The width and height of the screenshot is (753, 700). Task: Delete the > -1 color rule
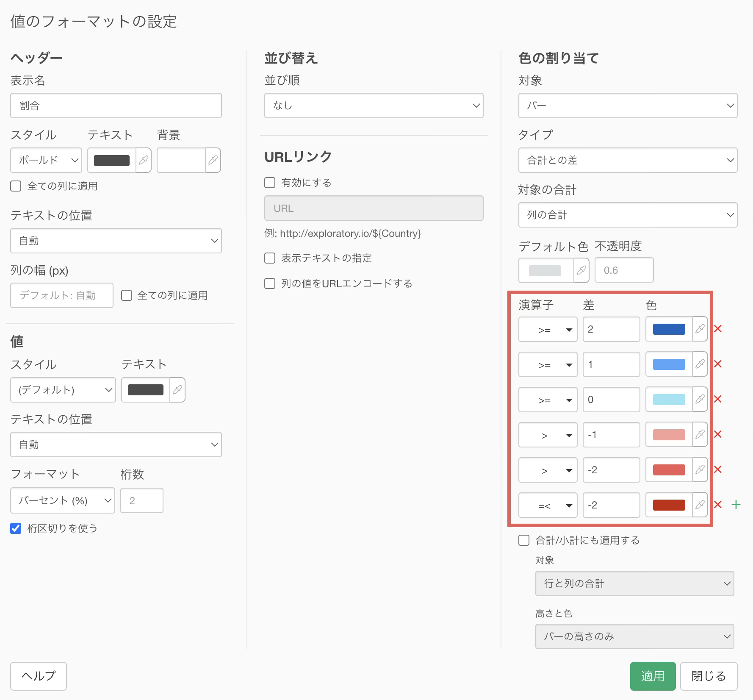pos(718,434)
